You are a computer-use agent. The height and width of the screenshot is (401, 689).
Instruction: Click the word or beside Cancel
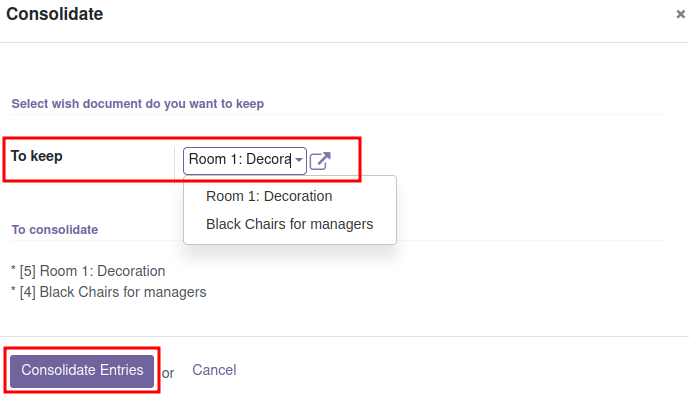tap(168, 373)
